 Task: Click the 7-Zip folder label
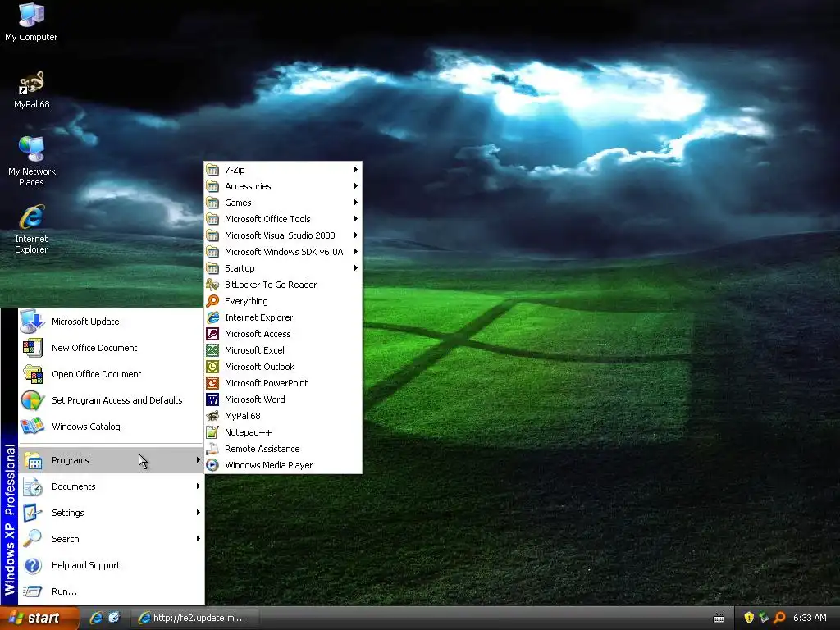coord(235,170)
